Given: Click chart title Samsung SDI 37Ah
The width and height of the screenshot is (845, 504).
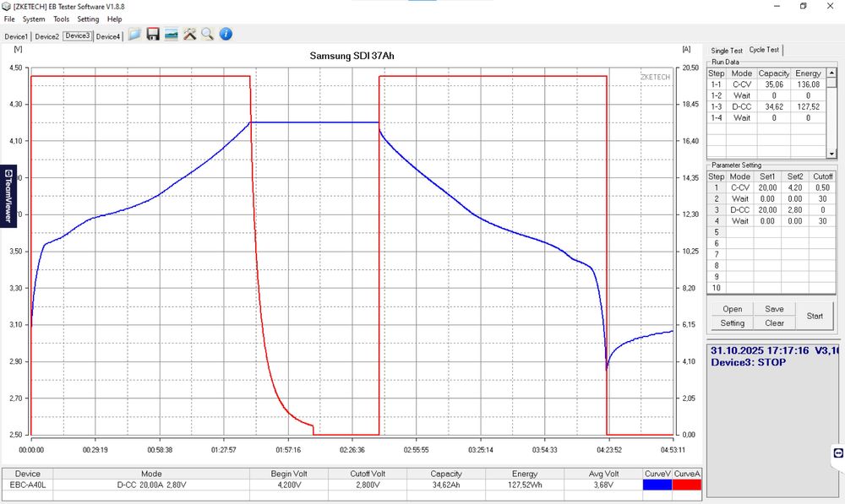Looking at the screenshot, I should click(x=352, y=56).
